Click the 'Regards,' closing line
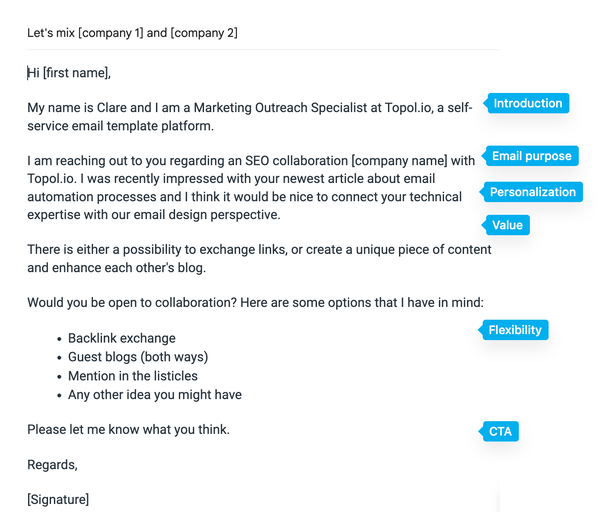Screen dimensions: 600x529 52,464
